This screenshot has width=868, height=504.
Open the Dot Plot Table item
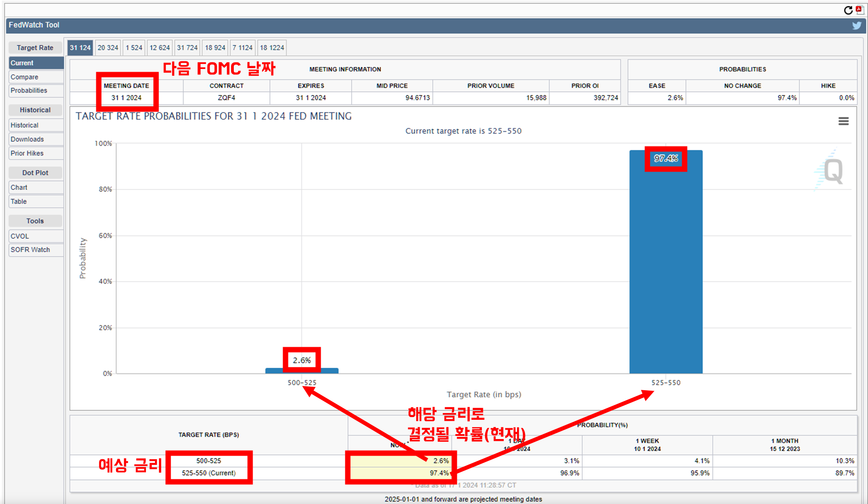(x=36, y=202)
